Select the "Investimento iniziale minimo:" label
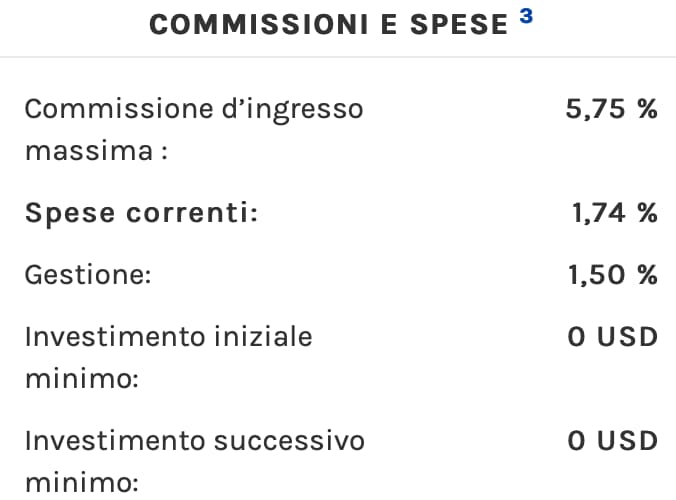This screenshot has height=500, width=676. (168, 358)
